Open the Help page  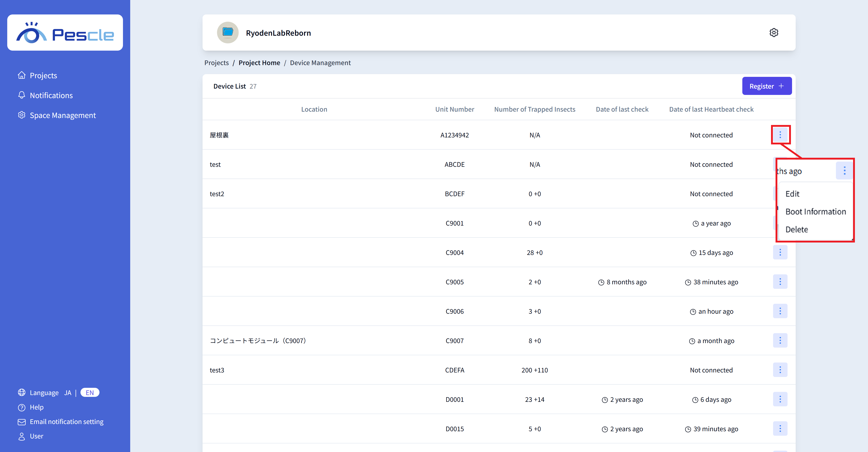pos(36,407)
